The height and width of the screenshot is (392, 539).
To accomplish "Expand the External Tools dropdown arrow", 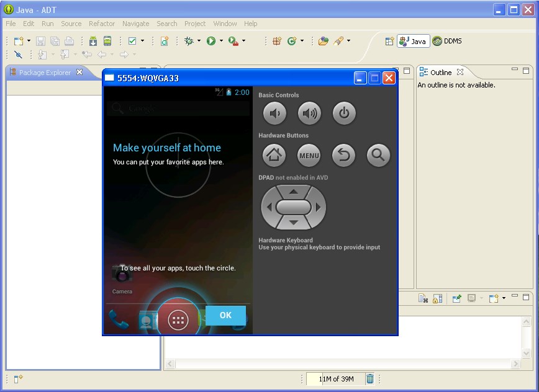I will point(243,41).
